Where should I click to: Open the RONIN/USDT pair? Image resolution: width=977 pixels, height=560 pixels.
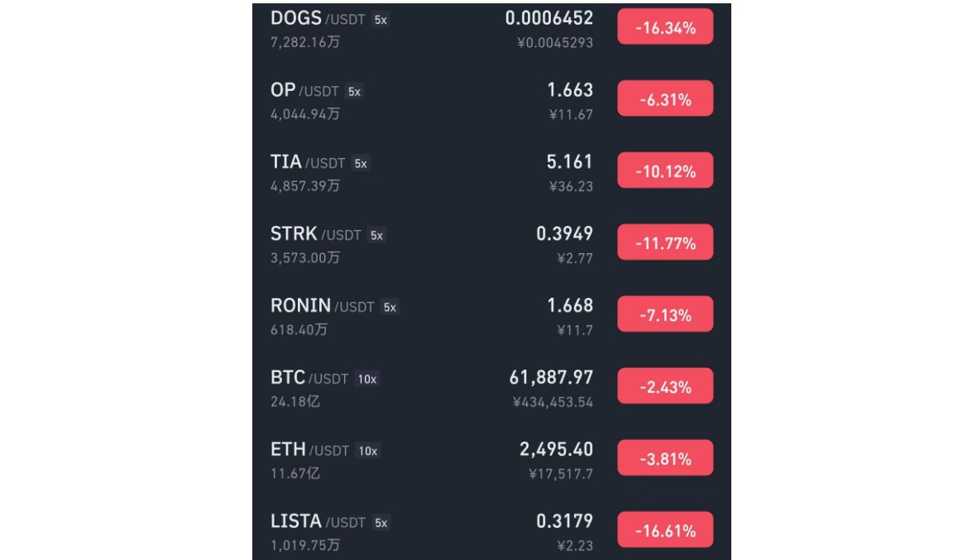click(491, 316)
